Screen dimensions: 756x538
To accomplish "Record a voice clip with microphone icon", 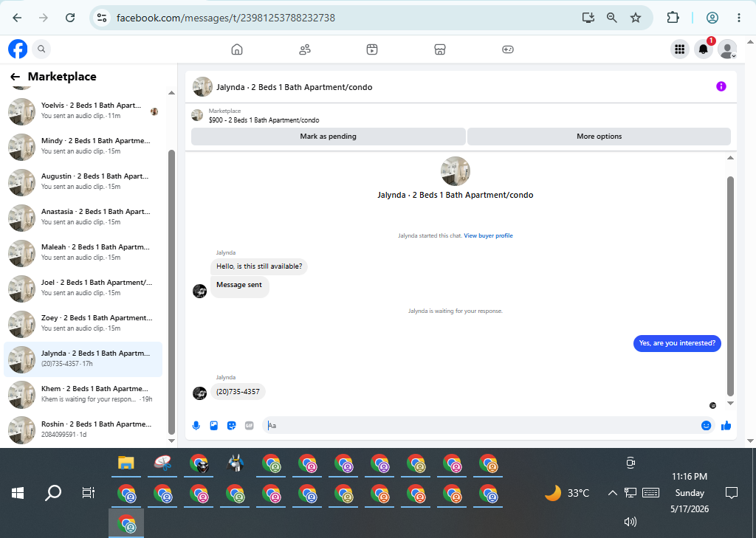I will point(196,426).
